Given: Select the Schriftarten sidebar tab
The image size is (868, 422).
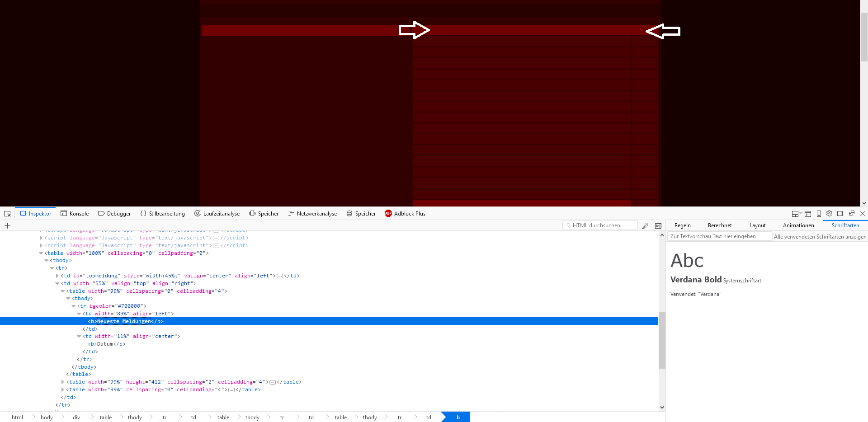Looking at the screenshot, I should (x=845, y=225).
